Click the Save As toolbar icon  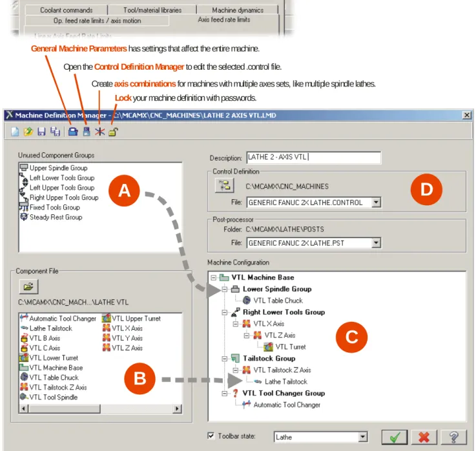[x=56, y=132]
